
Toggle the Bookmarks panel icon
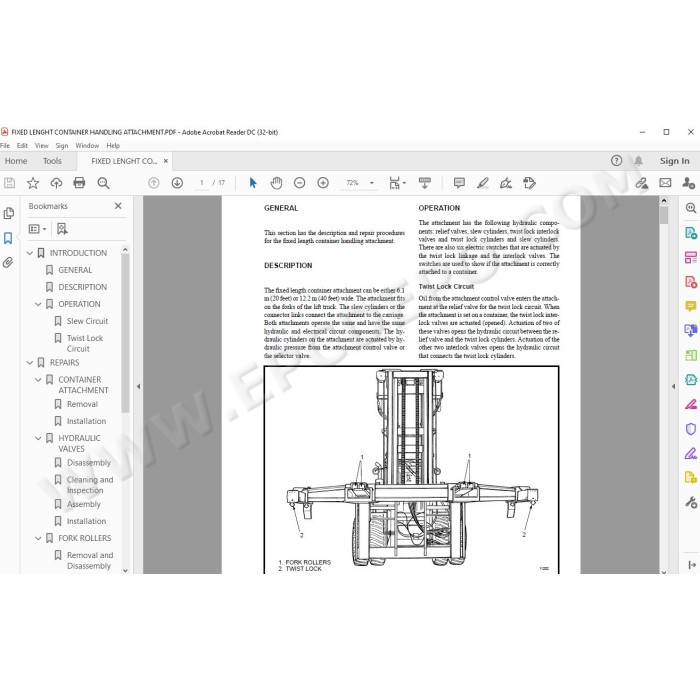[8, 238]
